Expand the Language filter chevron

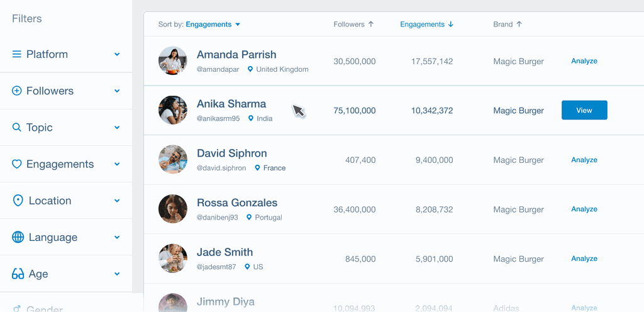[117, 237]
